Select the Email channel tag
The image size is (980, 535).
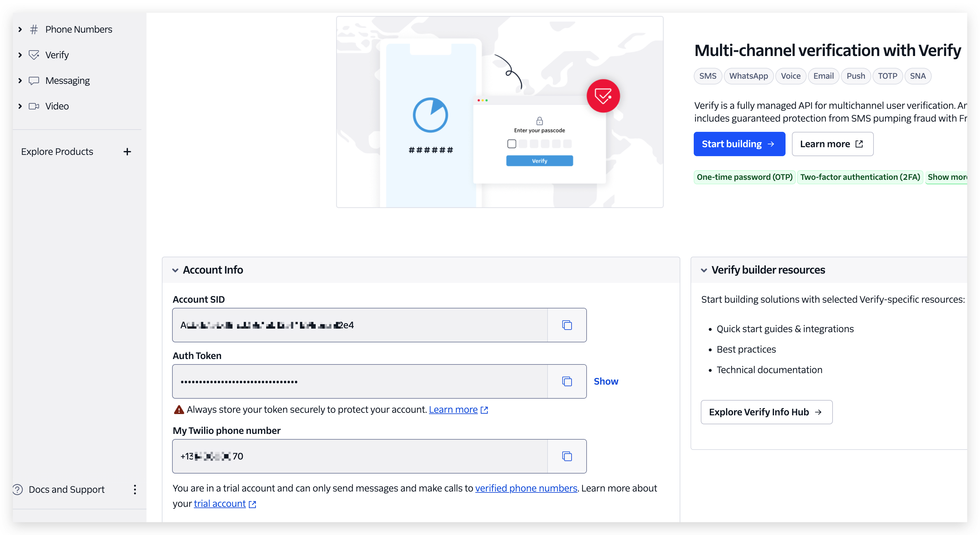point(823,76)
